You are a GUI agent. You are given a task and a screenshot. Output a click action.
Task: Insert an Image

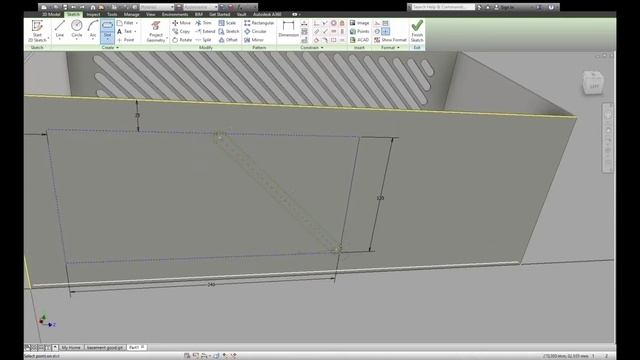(x=360, y=23)
